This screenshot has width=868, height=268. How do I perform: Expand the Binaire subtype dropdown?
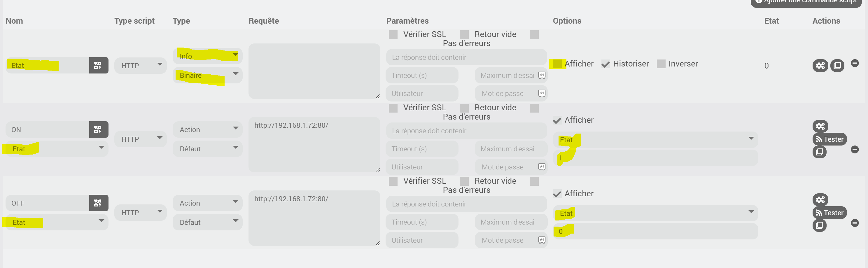coord(208,75)
